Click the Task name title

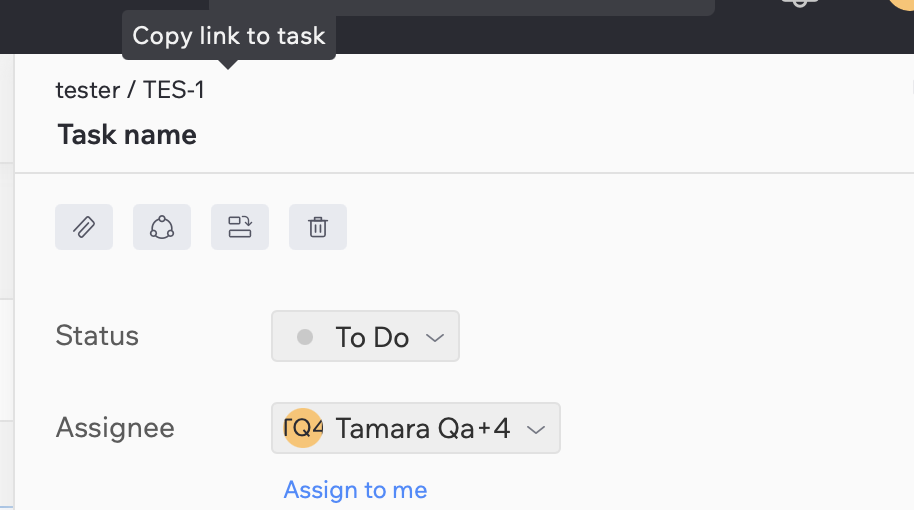pyautogui.click(x=127, y=135)
